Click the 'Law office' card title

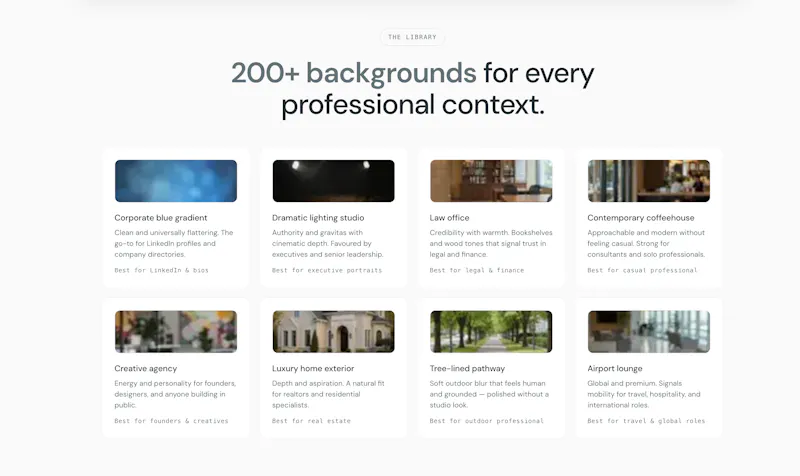tap(449, 218)
